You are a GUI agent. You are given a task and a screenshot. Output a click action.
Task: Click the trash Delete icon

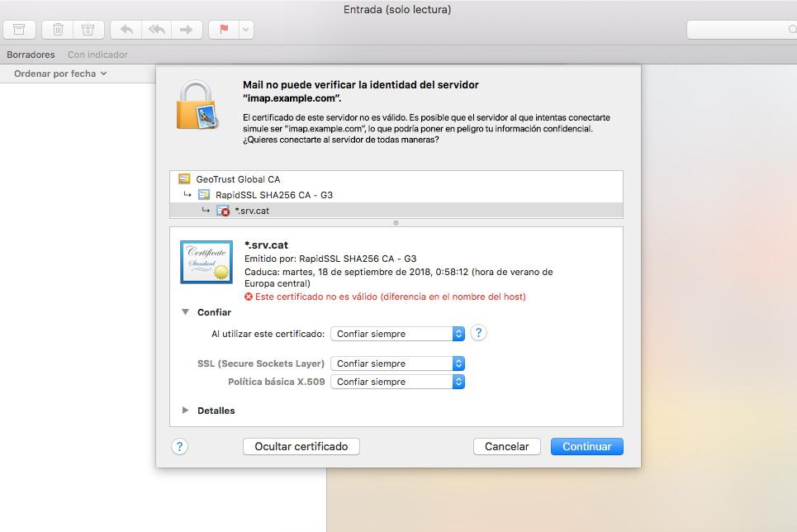click(x=58, y=30)
